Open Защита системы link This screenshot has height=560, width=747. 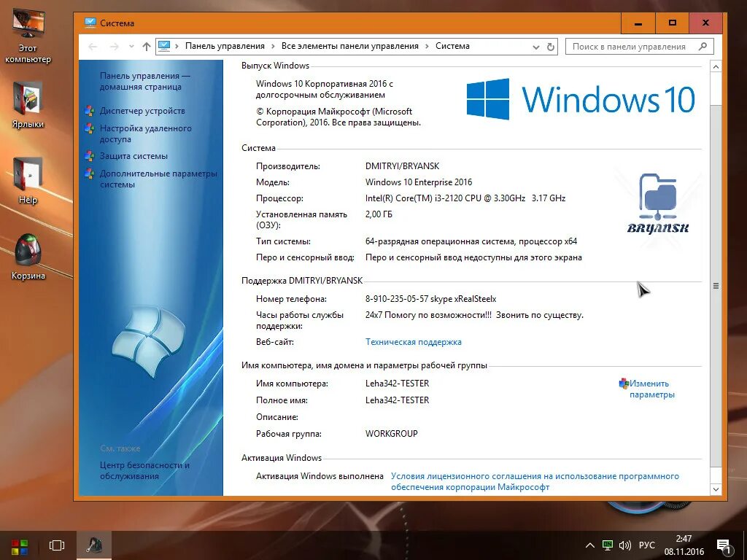[134, 156]
